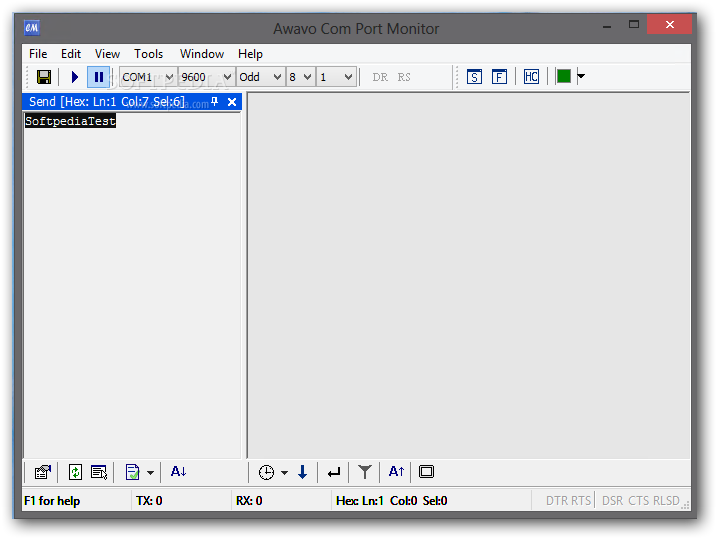This screenshot has height=539, width=717.
Task: Open the 1 stop bits dropdown
Action: (x=336, y=77)
